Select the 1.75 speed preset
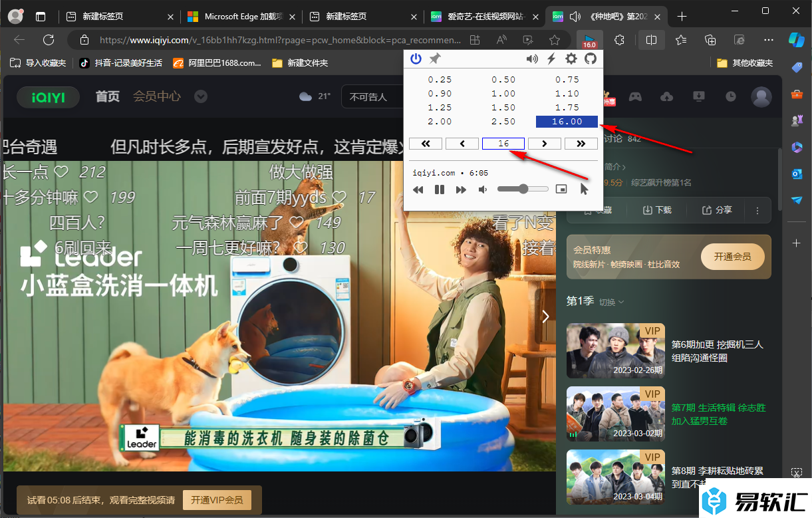The image size is (812, 518). [567, 108]
